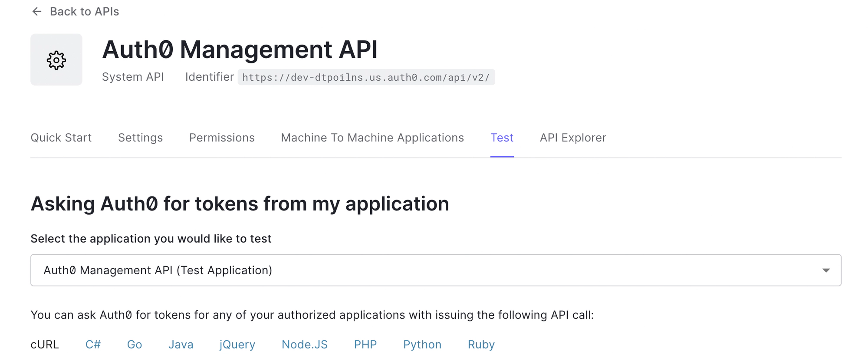Click the Back to APIs link
This screenshot has height=361, width=868.
click(x=84, y=12)
